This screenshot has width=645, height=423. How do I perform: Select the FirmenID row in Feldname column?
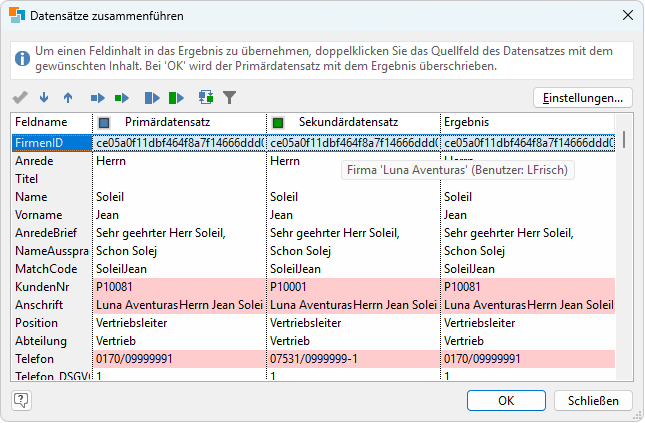point(51,143)
